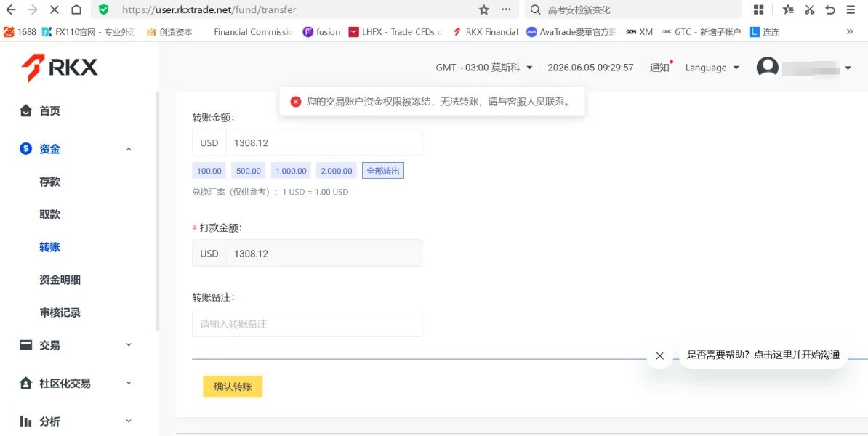
Task: Click the 转账备注 remark input field
Action: coord(308,323)
